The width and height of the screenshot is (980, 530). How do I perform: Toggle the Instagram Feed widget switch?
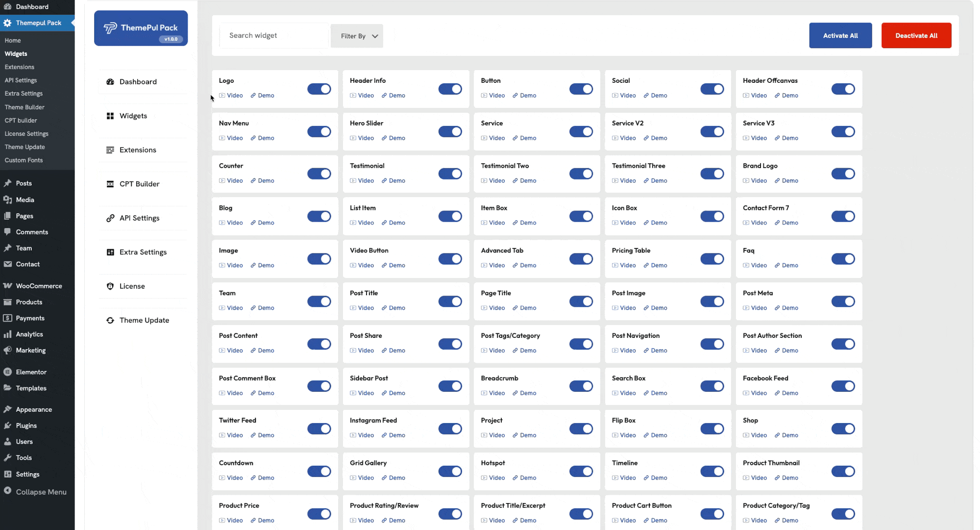(450, 429)
